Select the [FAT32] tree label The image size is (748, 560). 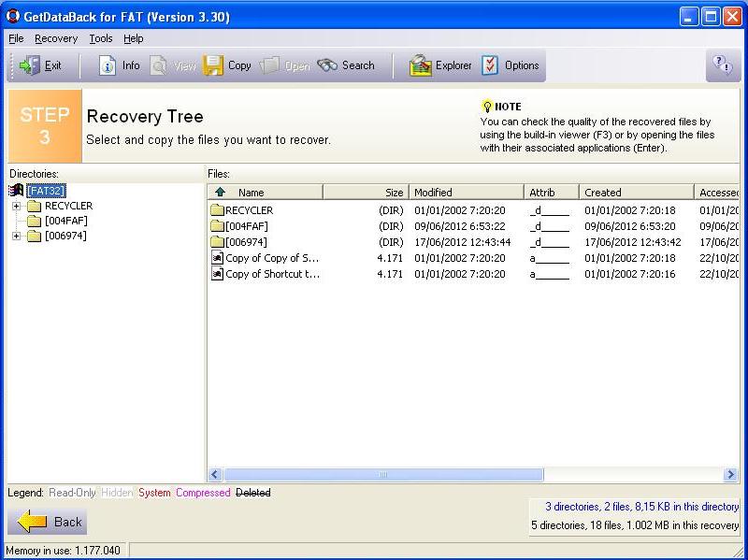tap(46, 191)
